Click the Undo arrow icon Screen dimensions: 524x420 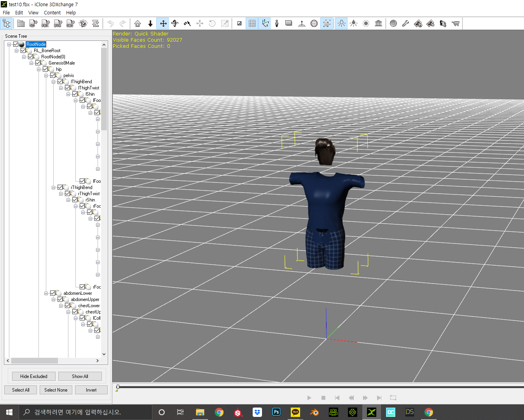[x=110, y=24]
